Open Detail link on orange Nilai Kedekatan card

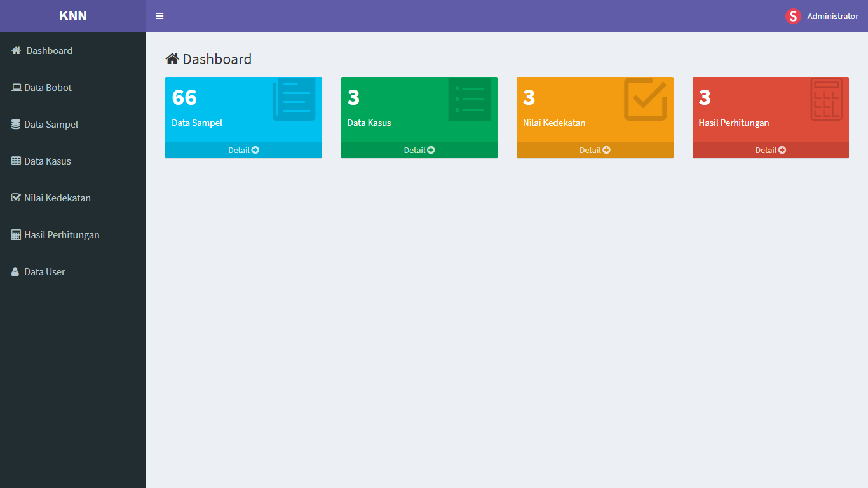point(595,150)
